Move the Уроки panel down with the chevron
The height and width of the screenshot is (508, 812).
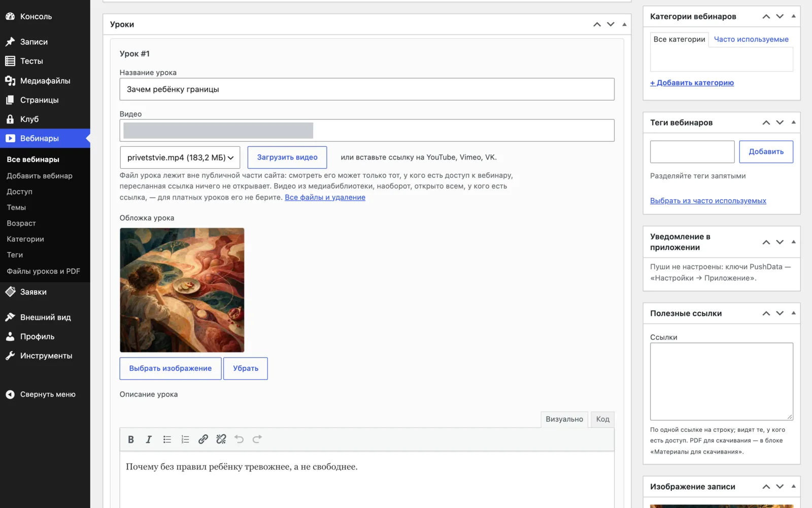[611, 24]
